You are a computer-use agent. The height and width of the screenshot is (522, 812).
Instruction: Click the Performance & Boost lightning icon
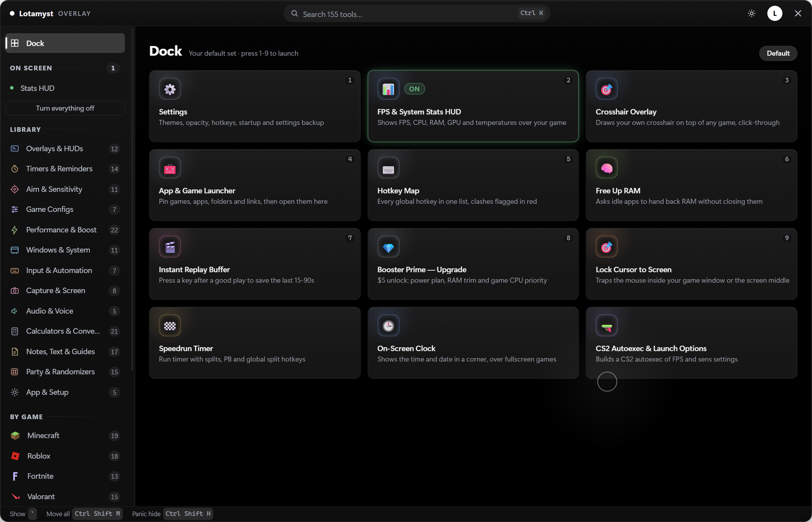click(15, 230)
